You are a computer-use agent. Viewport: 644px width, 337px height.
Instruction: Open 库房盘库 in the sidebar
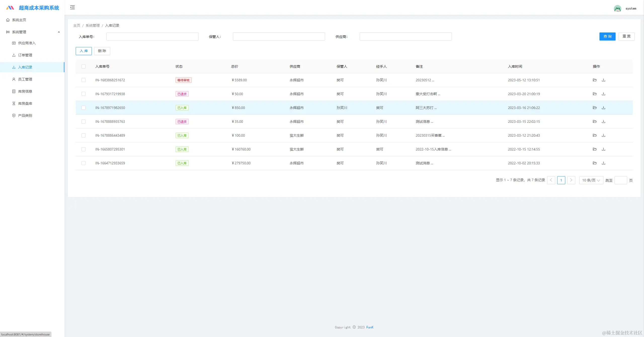(25, 103)
